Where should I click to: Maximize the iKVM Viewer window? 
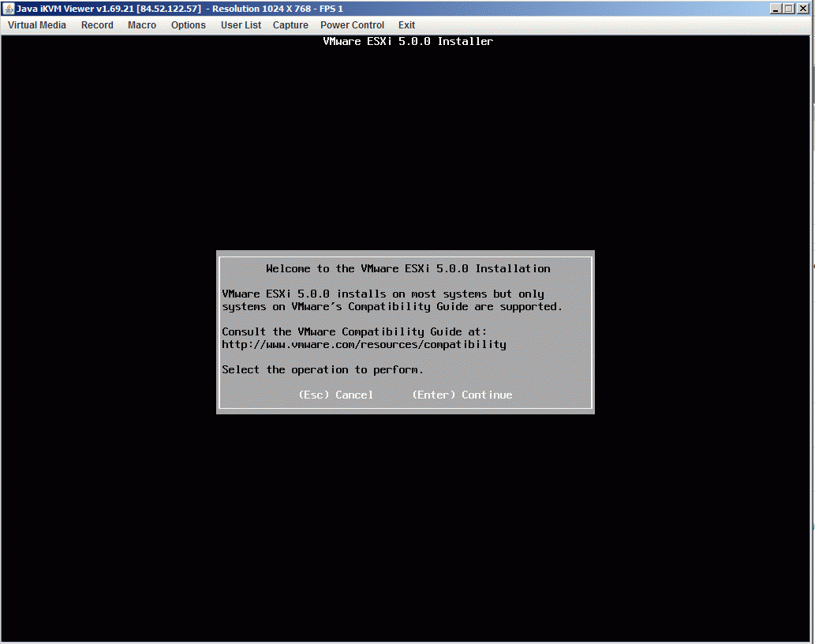point(789,9)
